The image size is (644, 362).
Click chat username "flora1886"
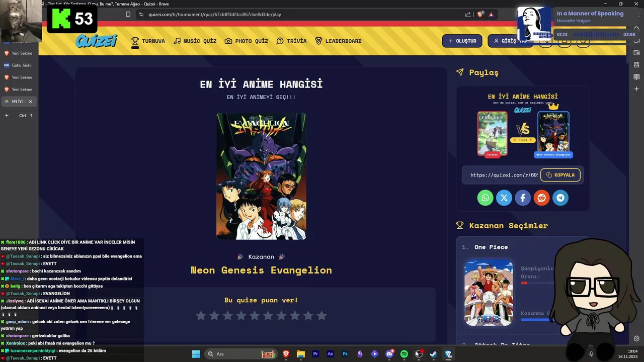(16, 242)
